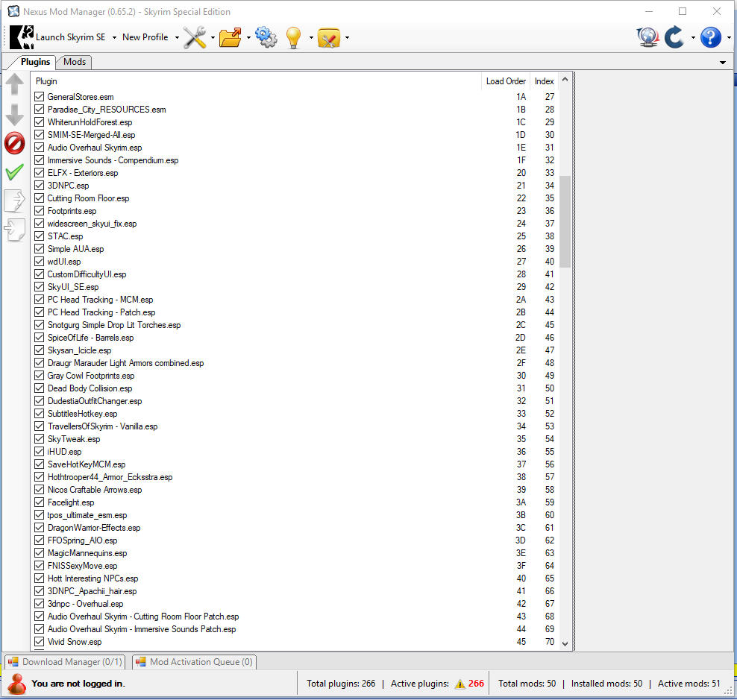Click the yellow folder open icon
Viewport: 737px width, 700px height.
[230, 37]
